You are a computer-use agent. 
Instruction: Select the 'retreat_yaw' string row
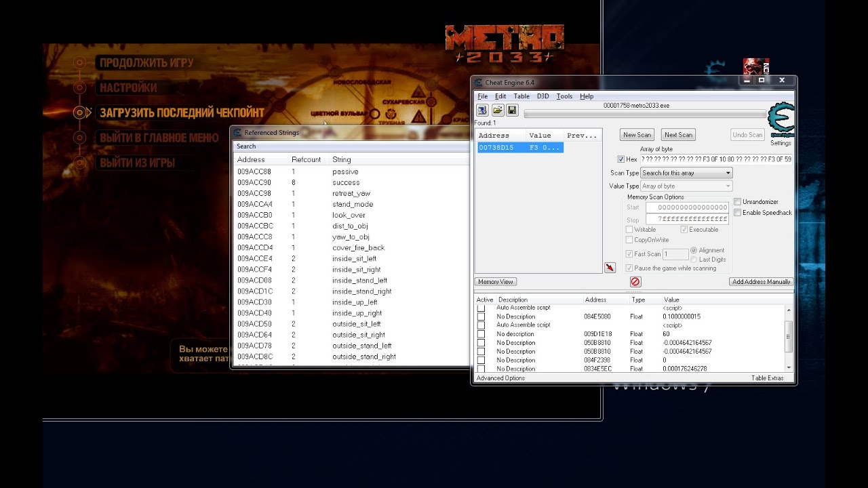(x=351, y=193)
